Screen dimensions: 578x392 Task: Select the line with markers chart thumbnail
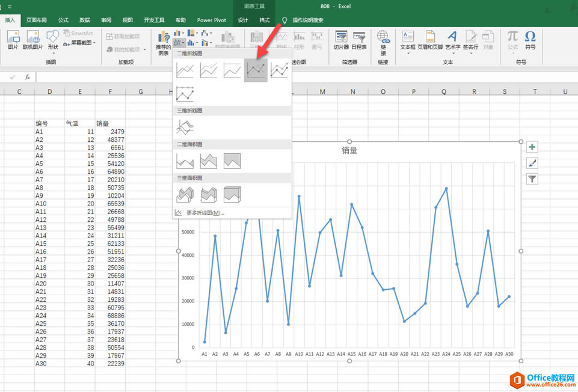[256, 70]
